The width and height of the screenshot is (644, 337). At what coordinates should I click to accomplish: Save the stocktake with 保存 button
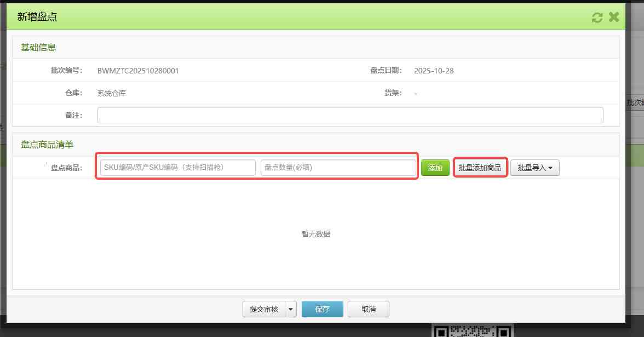[322, 309]
